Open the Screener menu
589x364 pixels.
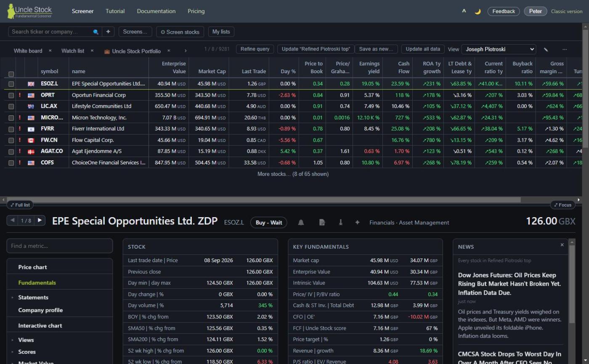click(x=82, y=11)
